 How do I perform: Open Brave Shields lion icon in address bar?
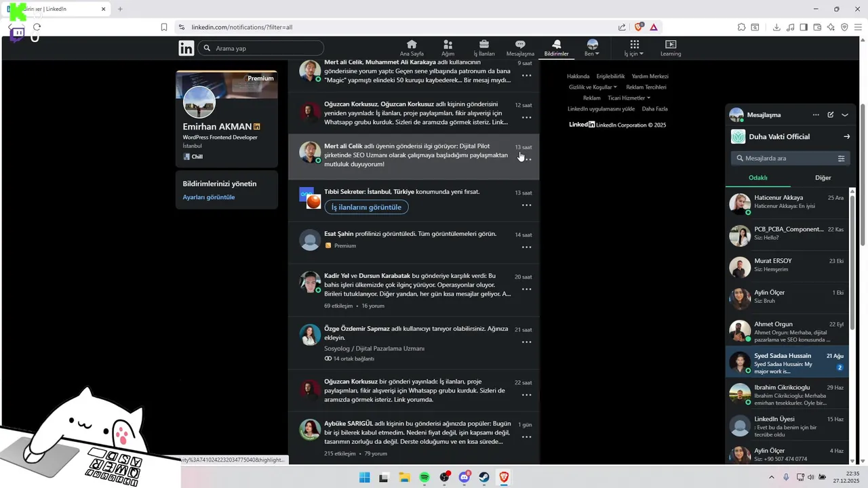638,27
